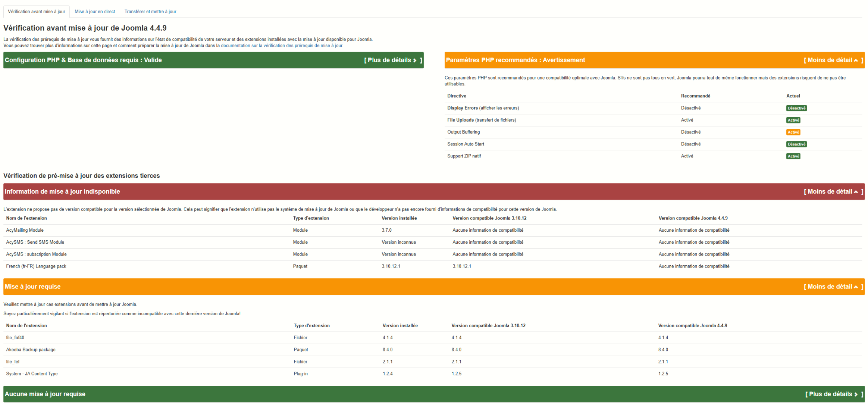This screenshot has width=868, height=403.
Task: Click the 'Activé' badge for File Uploads
Action: 793,120
